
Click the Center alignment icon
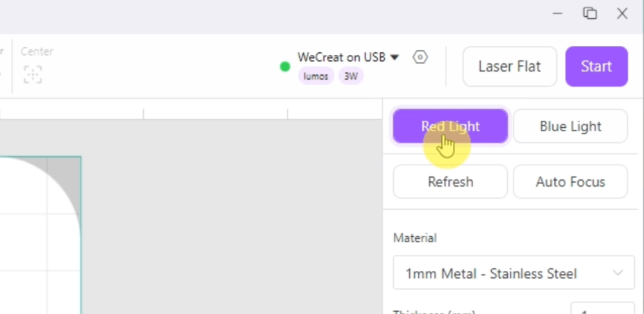pos(33,74)
